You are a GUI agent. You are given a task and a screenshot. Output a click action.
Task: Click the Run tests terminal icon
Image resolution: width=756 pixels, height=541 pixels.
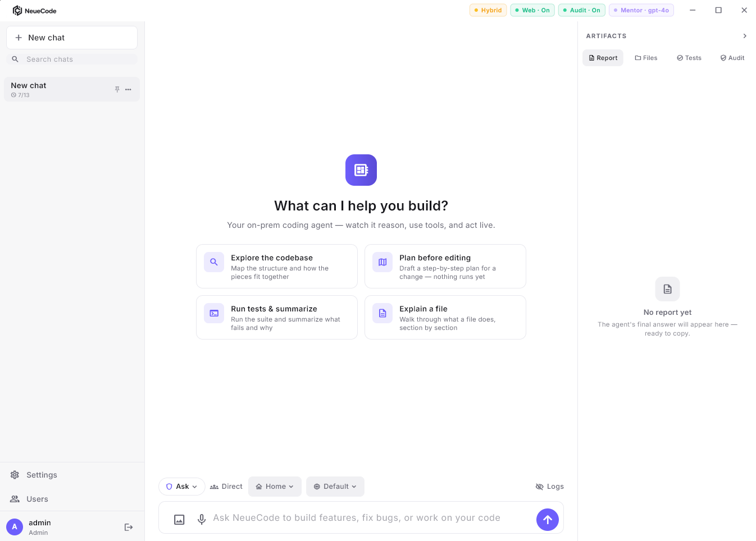click(214, 313)
